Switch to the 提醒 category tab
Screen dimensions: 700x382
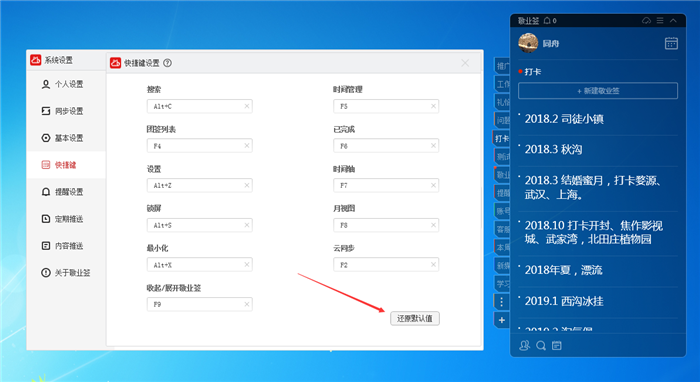[x=502, y=193]
